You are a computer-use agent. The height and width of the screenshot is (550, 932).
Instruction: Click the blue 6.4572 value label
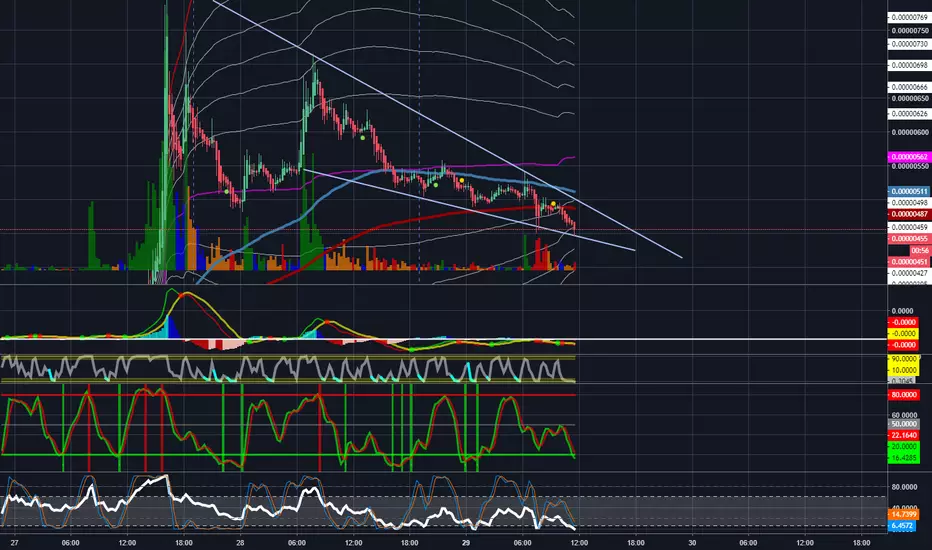(x=903, y=526)
